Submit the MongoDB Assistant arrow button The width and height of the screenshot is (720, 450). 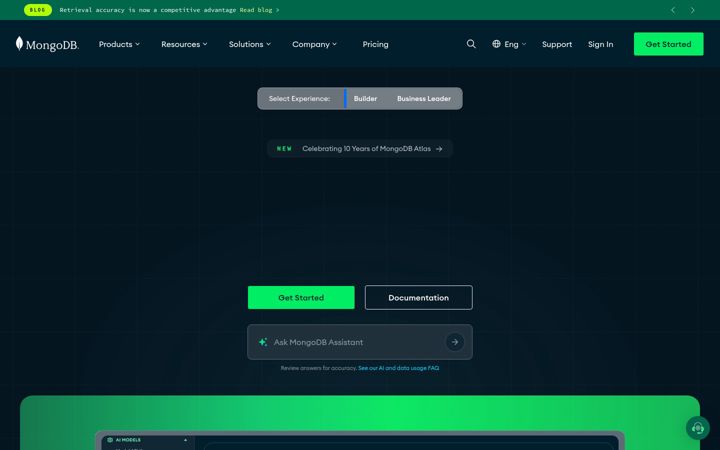click(x=455, y=342)
